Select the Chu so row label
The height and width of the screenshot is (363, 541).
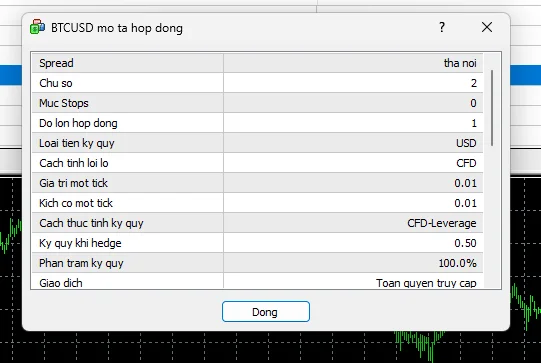tap(56, 83)
